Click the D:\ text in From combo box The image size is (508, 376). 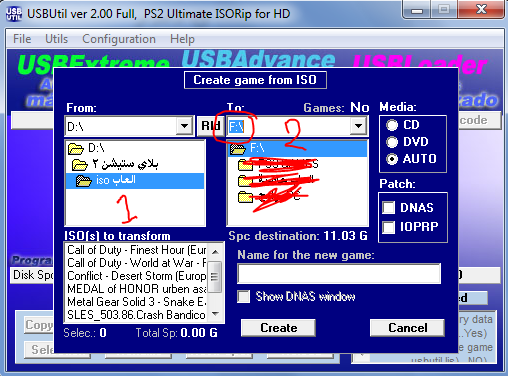pos(75,127)
